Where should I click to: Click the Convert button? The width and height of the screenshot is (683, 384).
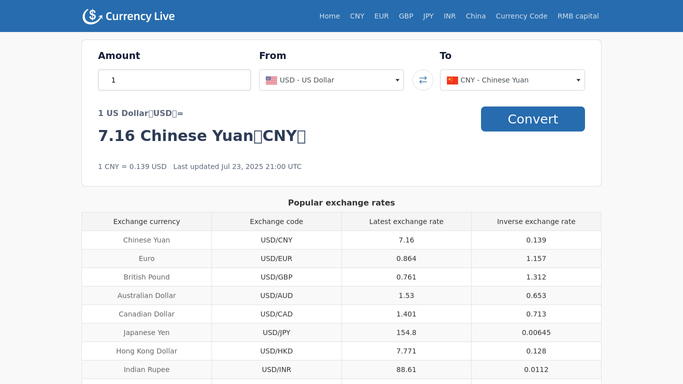(x=533, y=119)
